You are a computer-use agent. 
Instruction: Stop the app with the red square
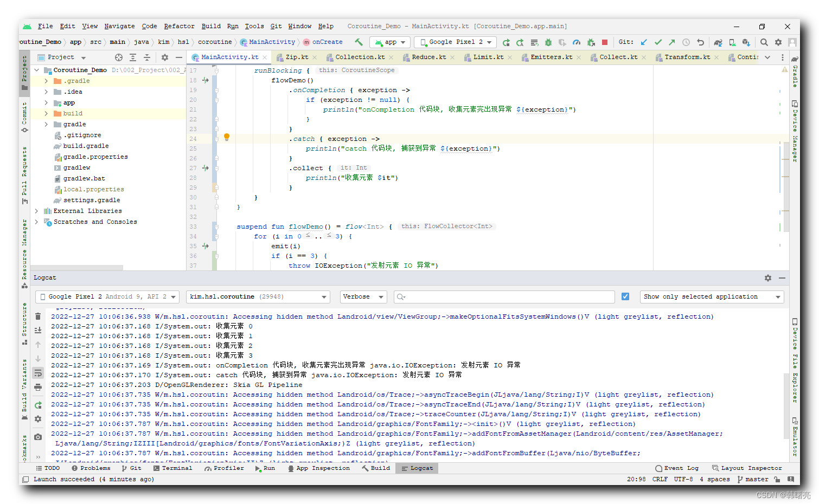605,42
